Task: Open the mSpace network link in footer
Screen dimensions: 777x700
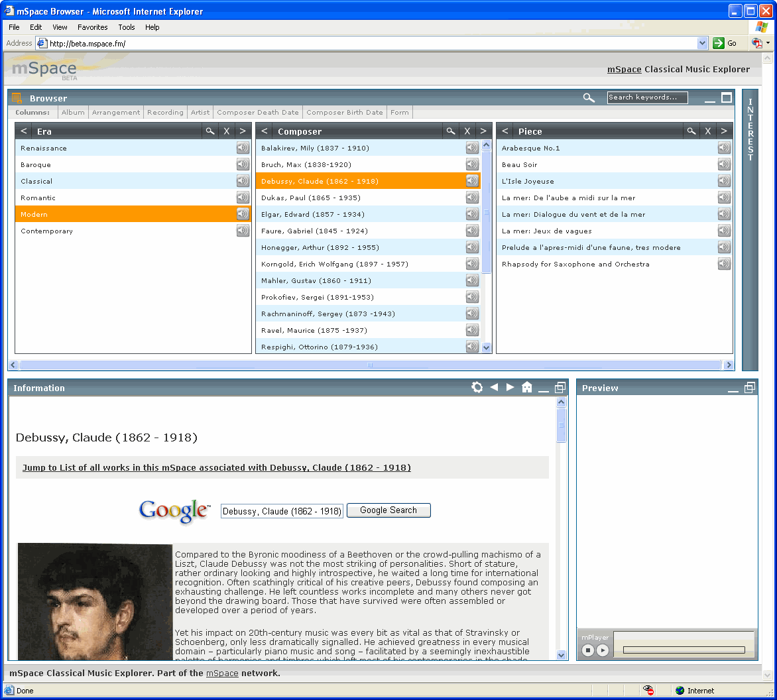Action: pos(222,673)
